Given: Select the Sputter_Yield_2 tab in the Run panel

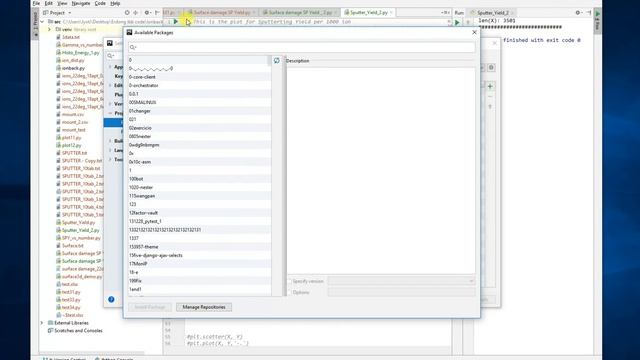Looking at the screenshot, I should pos(492,13).
